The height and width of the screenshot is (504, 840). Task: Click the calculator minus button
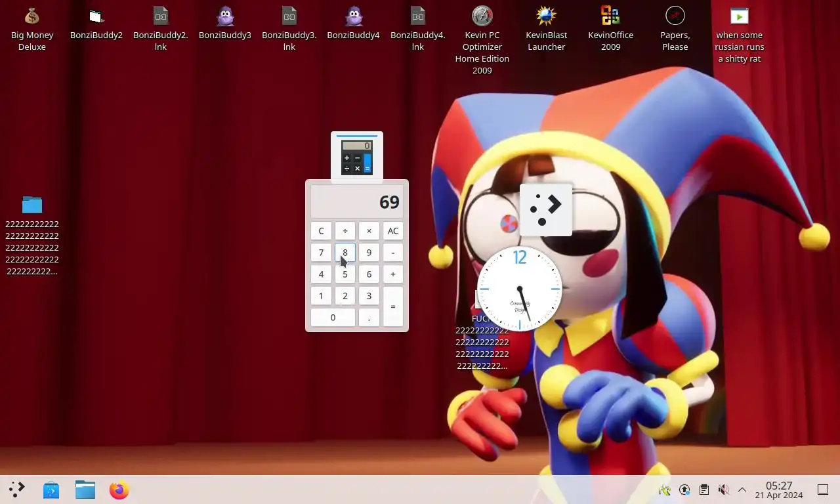[393, 253]
